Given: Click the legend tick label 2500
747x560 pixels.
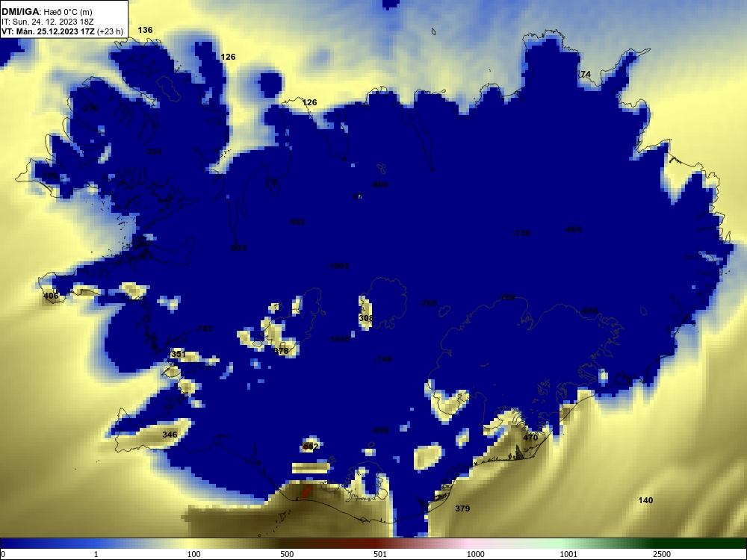Looking at the screenshot, I should [662, 554].
